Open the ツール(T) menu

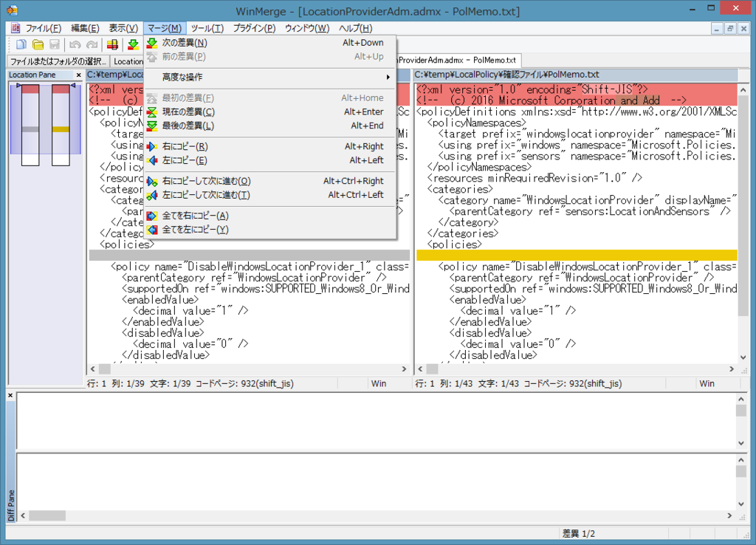pyautogui.click(x=207, y=29)
